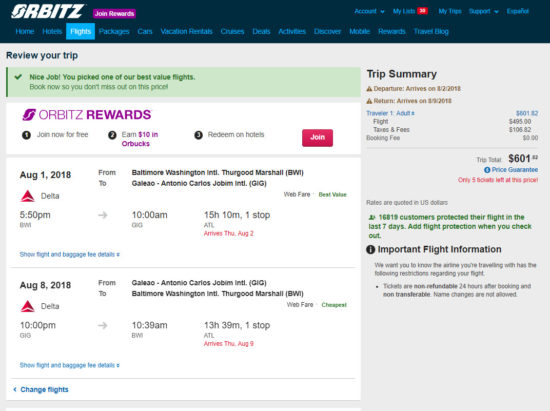Click the step 2 circle icon
550x411 pixels.
112,135
